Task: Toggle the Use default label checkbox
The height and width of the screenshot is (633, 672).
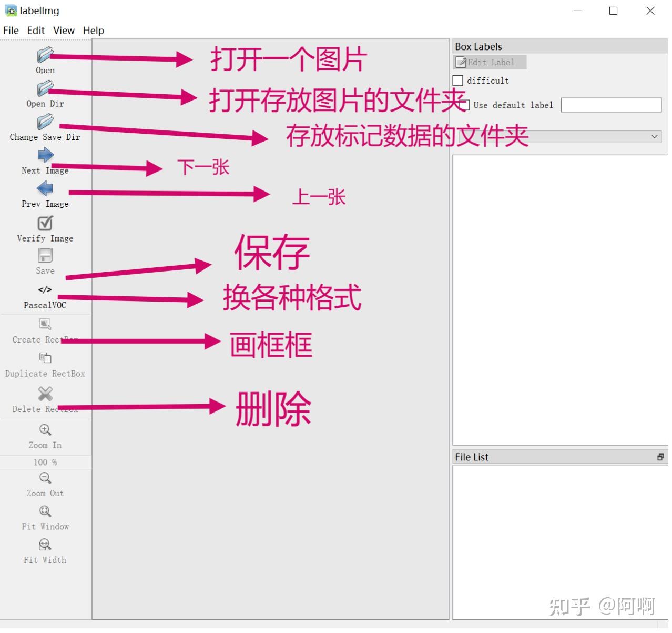Action: pos(465,105)
